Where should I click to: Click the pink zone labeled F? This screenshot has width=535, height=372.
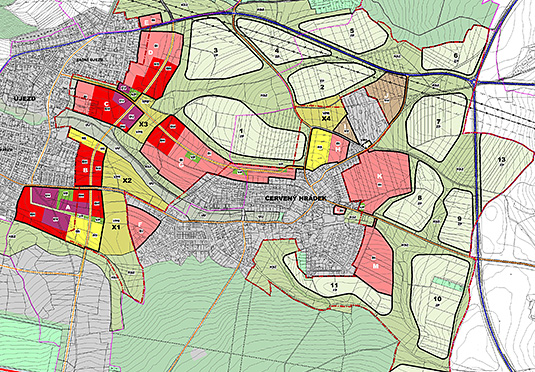pos(142,225)
